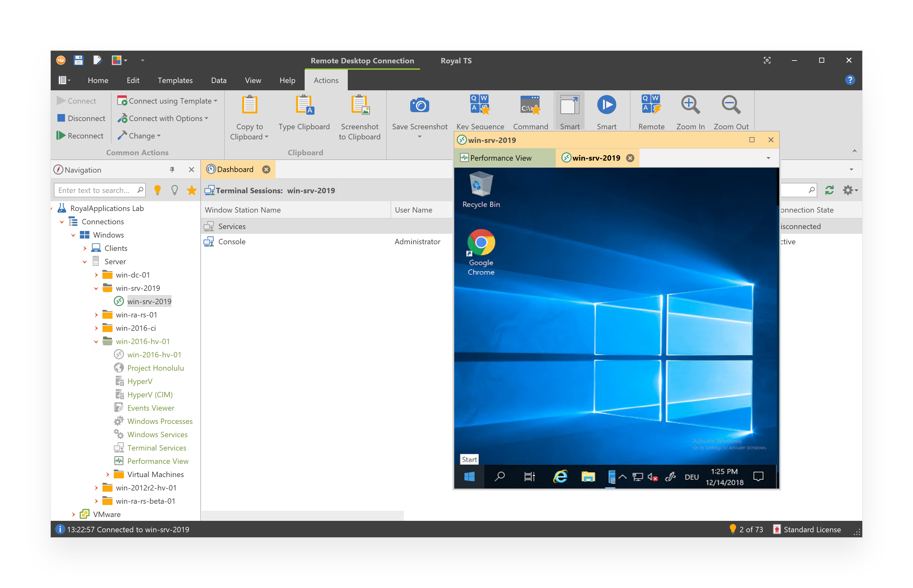Select the Events Viewer tree item
Image resolution: width=913 pixels, height=588 pixels.
coord(151,408)
